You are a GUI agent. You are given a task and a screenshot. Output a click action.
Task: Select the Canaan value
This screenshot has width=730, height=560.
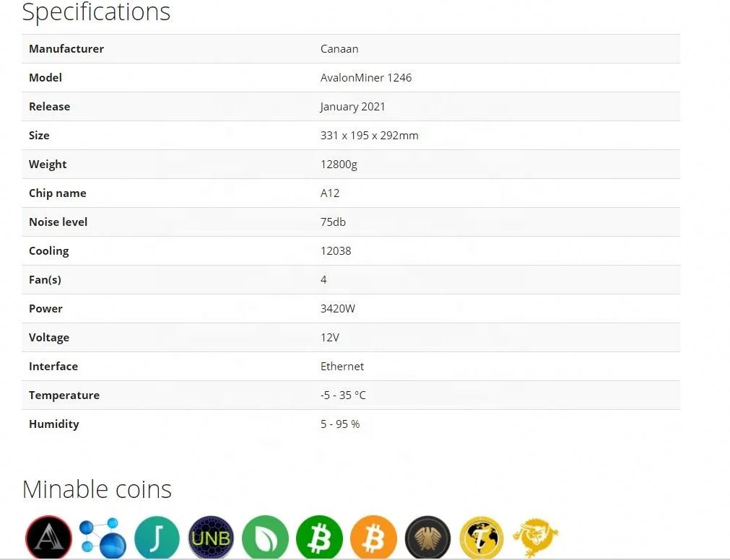(339, 49)
